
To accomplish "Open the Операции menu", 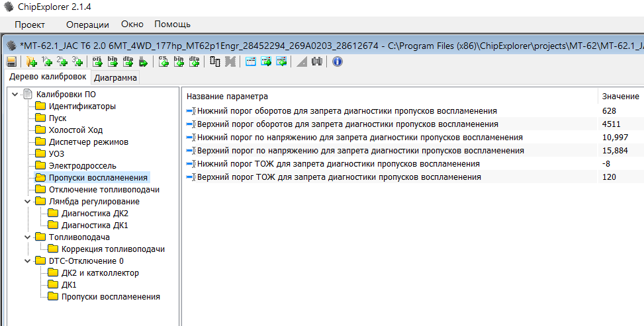I will point(87,24).
